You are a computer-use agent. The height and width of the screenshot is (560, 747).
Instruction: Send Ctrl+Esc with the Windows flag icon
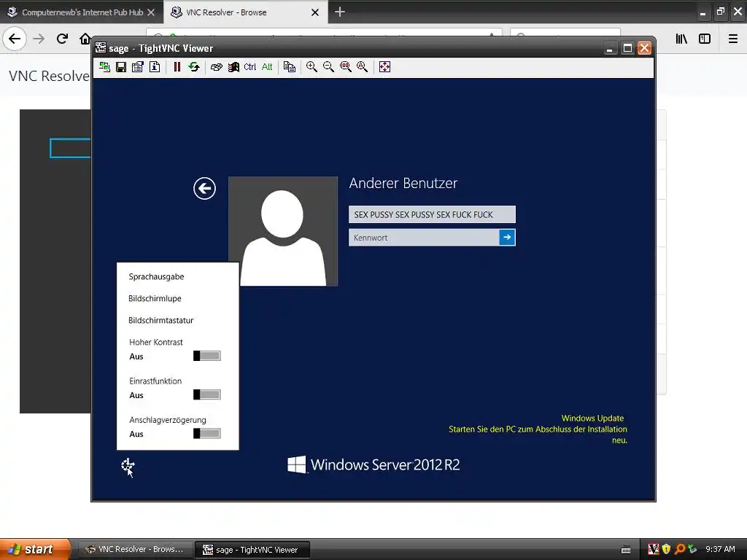click(x=233, y=67)
